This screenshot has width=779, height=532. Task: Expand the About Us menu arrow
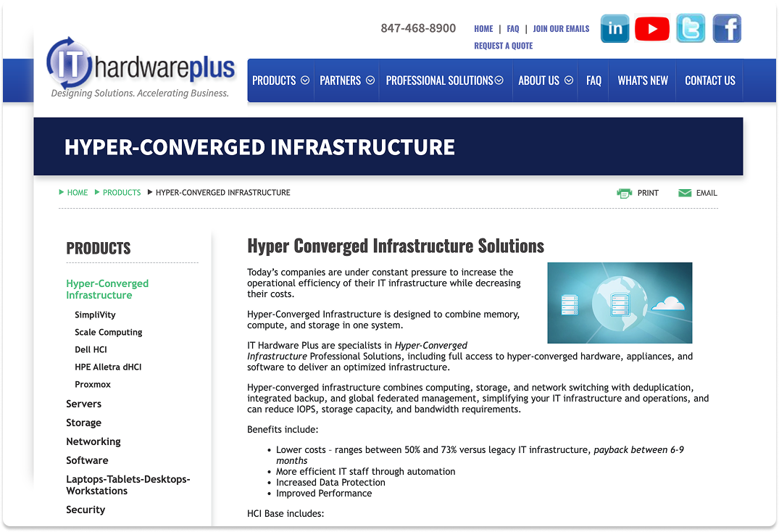point(569,80)
